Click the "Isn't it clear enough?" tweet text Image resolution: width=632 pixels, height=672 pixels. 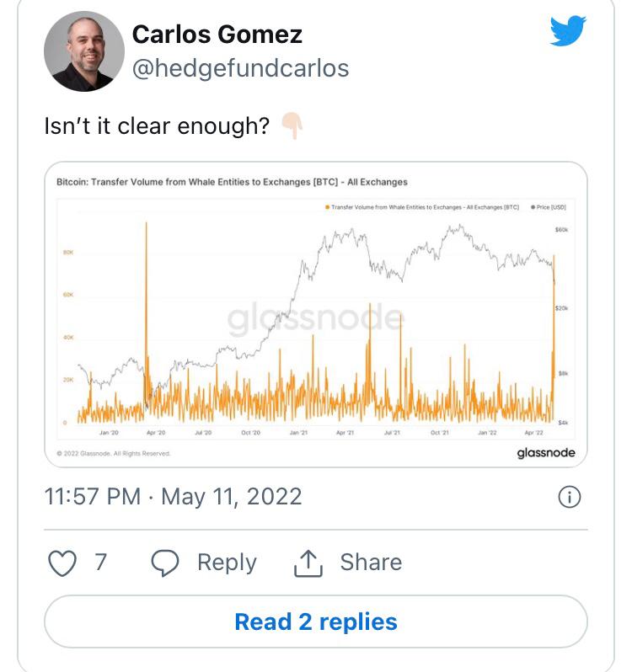pos(156,126)
